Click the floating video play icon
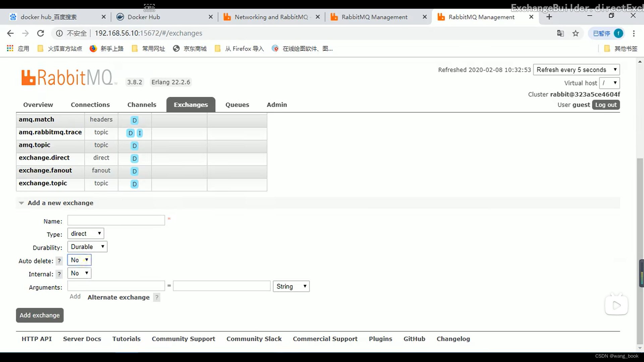Screen dimensions: 644x362 [616, 305]
